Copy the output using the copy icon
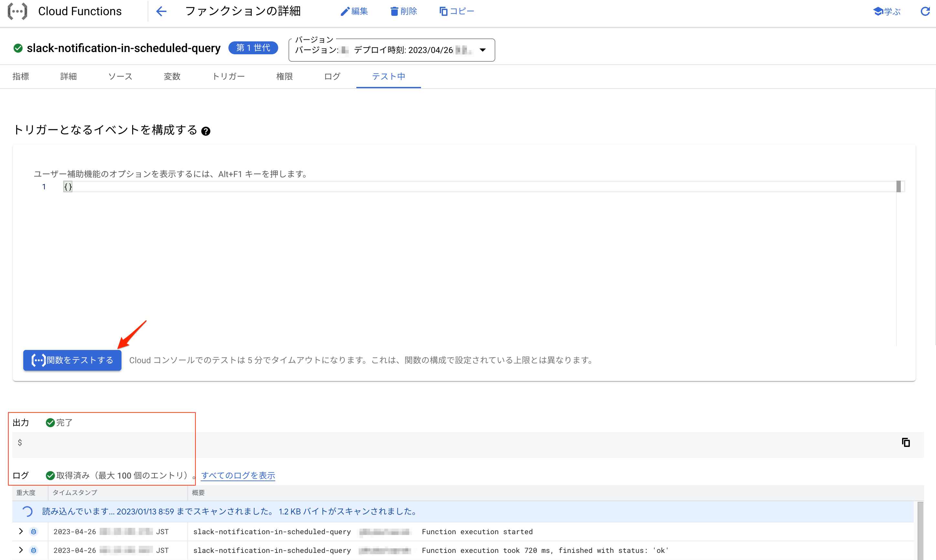Image resolution: width=936 pixels, height=560 pixels. tap(906, 442)
